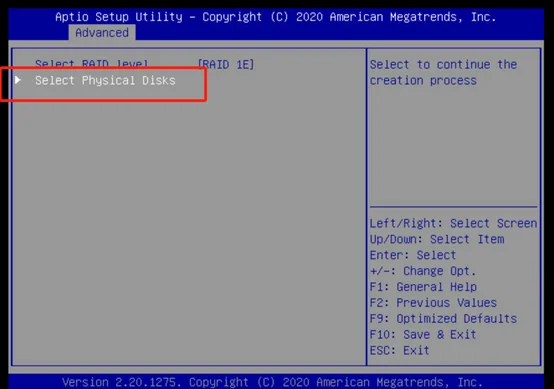554x389 pixels.
Task: Click the 'F10: Save & Exit' hint
Action: point(423,335)
